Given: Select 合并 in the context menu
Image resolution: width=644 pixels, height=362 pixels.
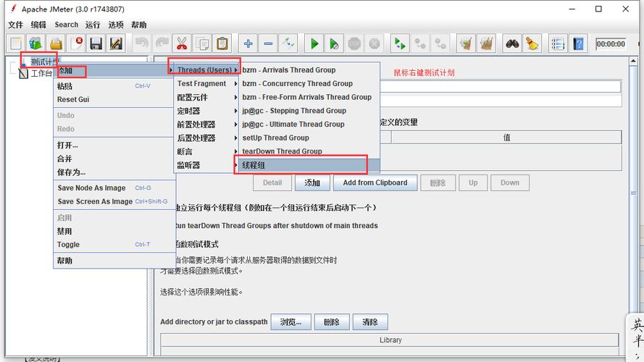Looking at the screenshot, I should (114, 159).
